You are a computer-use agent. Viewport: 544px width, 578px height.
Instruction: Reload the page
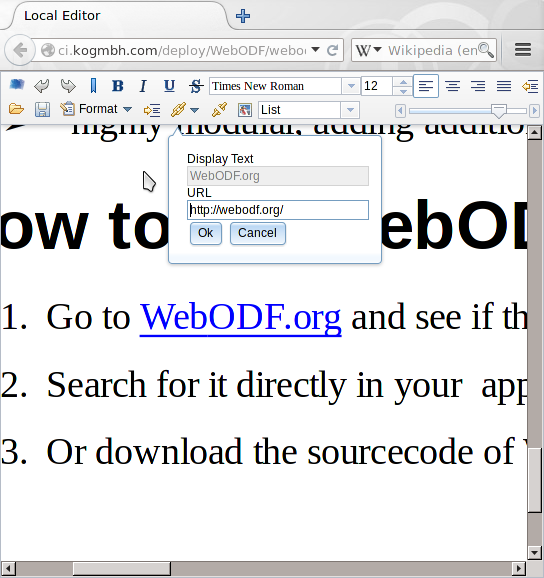pyautogui.click(x=333, y=50)
